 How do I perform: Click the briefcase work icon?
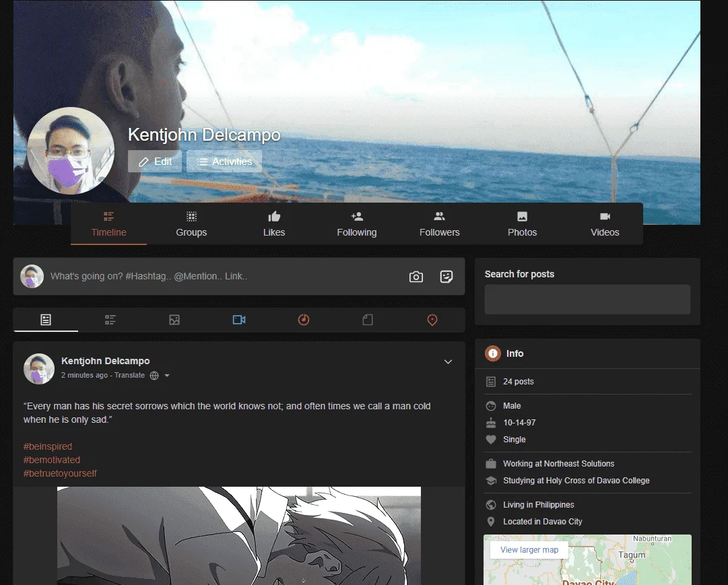(491, 464)
